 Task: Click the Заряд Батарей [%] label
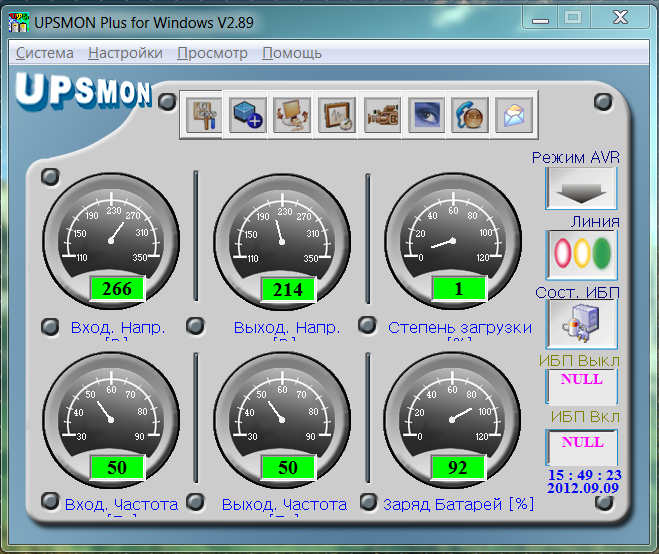[x=459, y=504]
